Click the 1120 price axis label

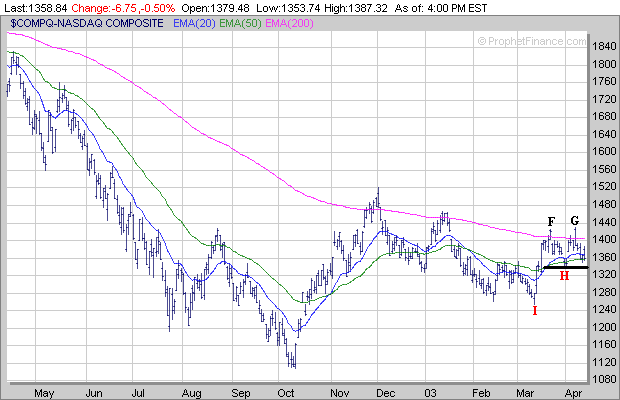604,362
